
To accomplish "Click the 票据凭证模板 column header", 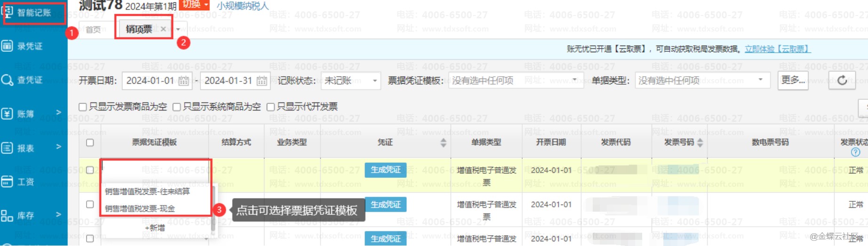I will [154, 142].
